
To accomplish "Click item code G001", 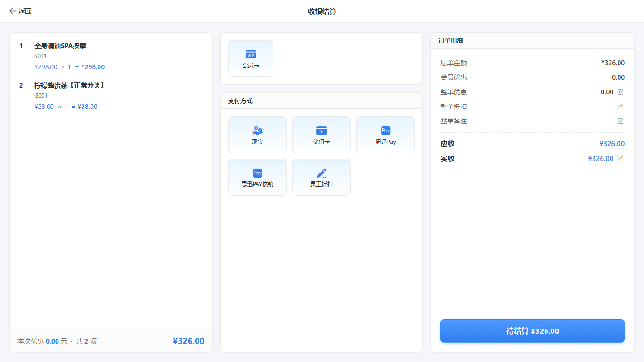I will click(41, 96).
